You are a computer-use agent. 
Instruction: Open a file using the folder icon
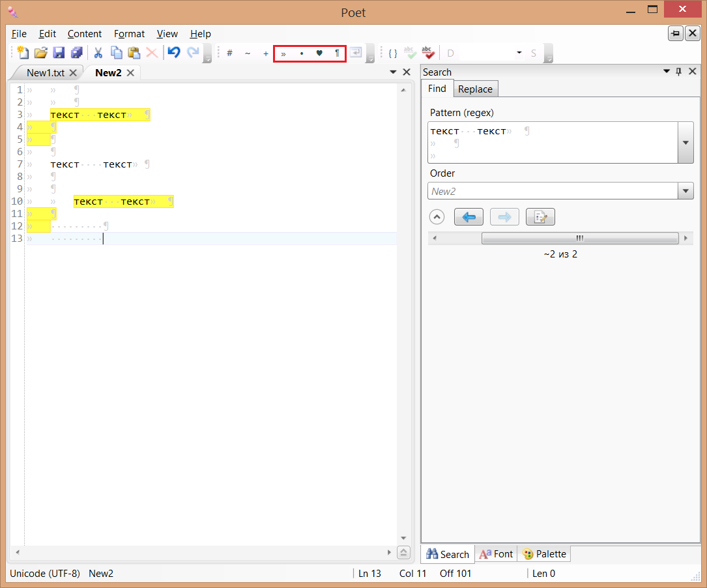(40, 53)
